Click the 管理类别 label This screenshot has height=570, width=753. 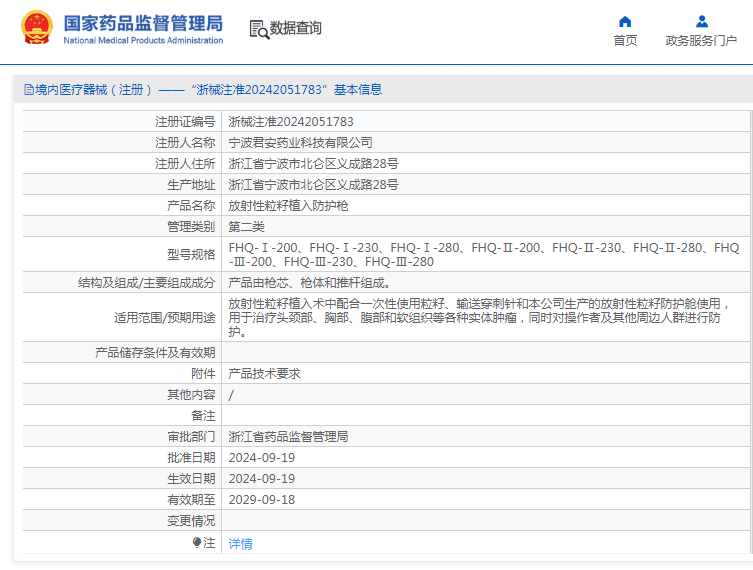(x=191, y=227)
